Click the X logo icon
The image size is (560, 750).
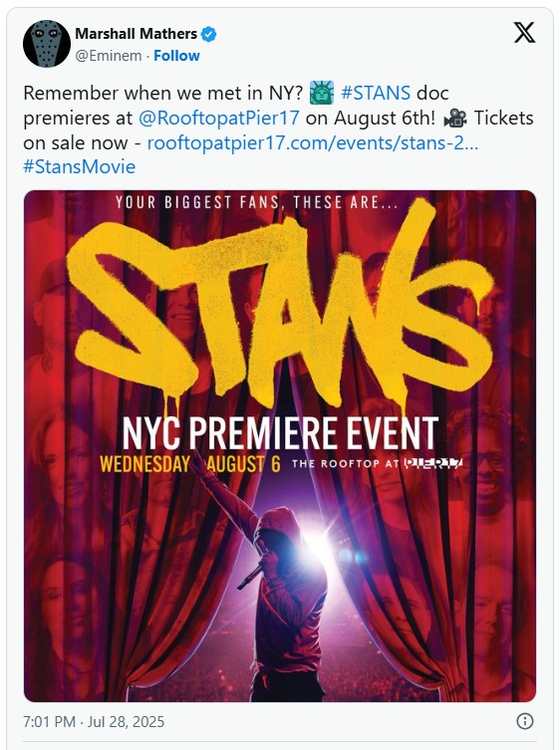(524, 33)
